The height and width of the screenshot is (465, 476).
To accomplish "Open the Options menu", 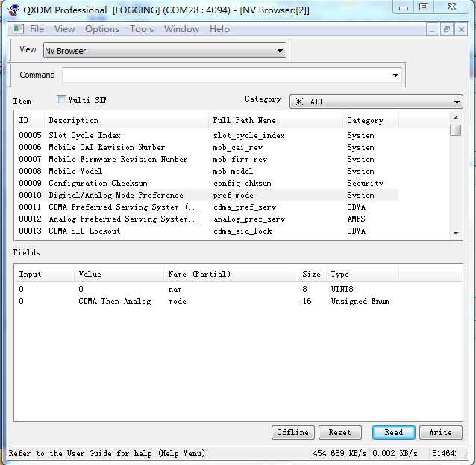I will click(102, 29).
